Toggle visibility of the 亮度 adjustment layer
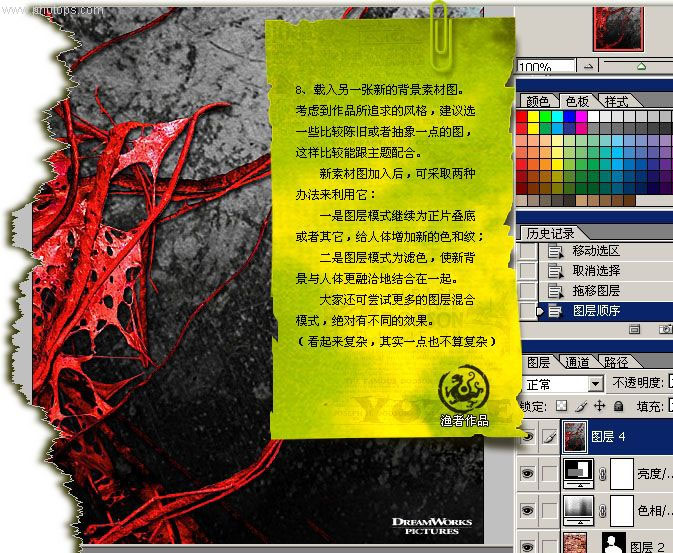Image resolution: width=673 pixels, height=553 pixels. click(x=528, y=473)
